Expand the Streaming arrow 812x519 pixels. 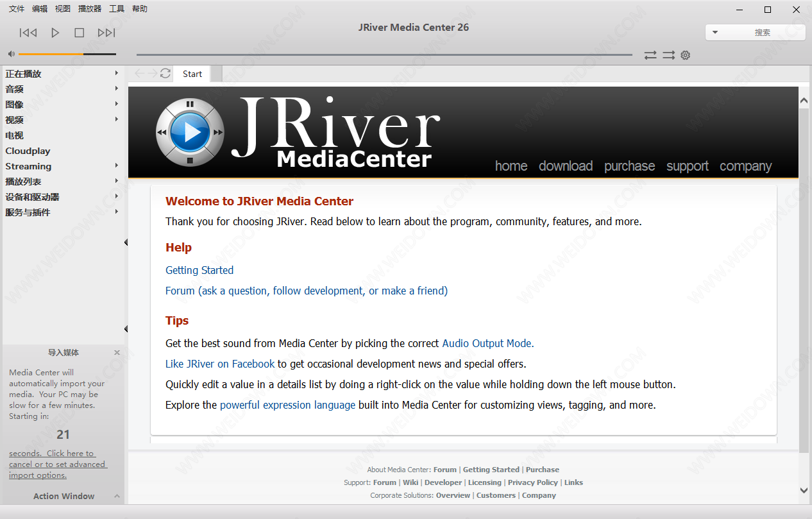click(x=116, y=166)
